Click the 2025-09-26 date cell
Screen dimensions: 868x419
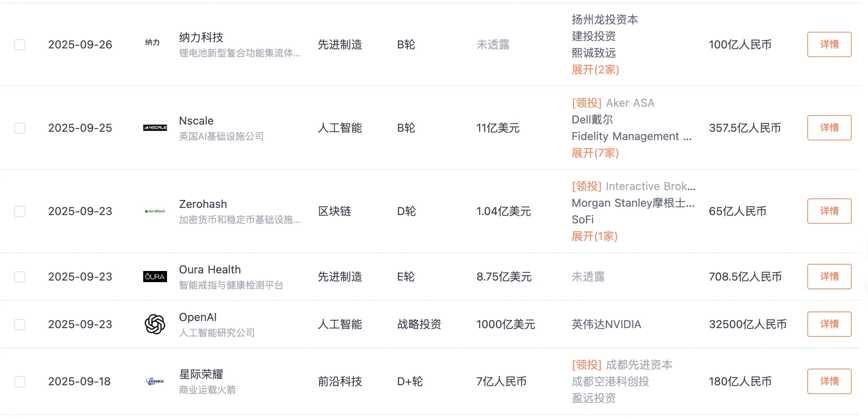pos(80,45)
